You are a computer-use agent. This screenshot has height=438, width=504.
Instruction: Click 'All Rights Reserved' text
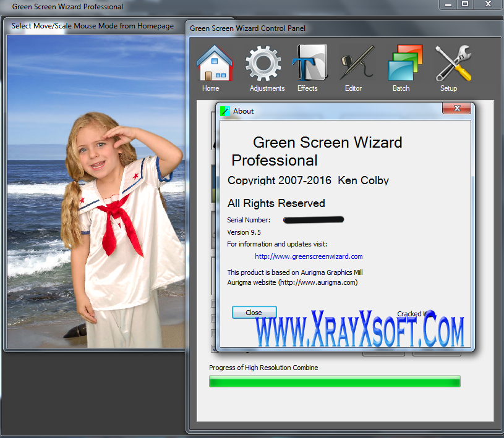(276, 203)
